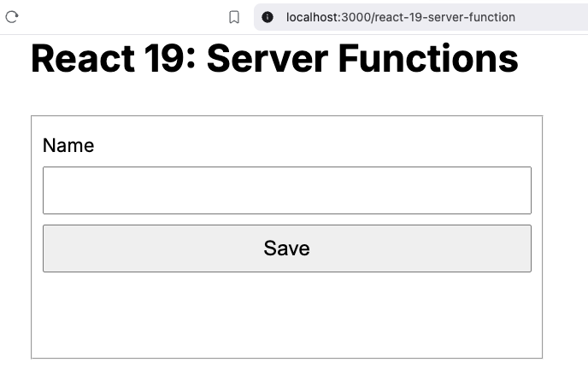Reload the page with the refresh icon

click(x=12, y=16)
